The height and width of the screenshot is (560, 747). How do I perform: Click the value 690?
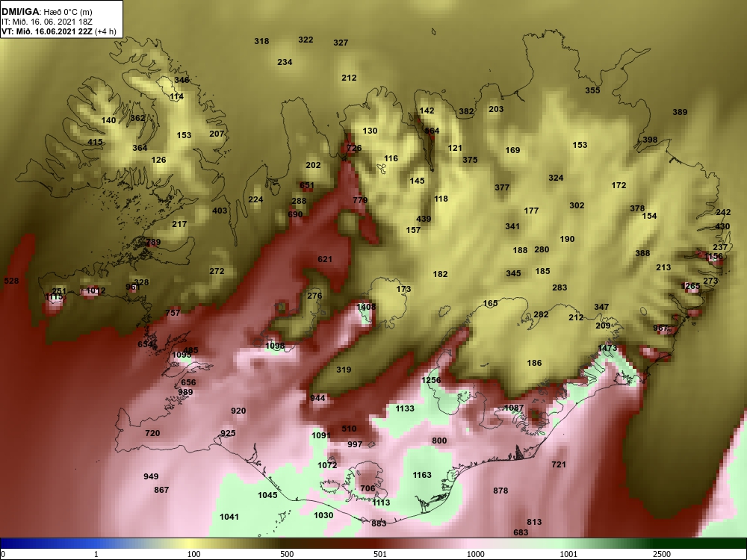pos(295,214)
